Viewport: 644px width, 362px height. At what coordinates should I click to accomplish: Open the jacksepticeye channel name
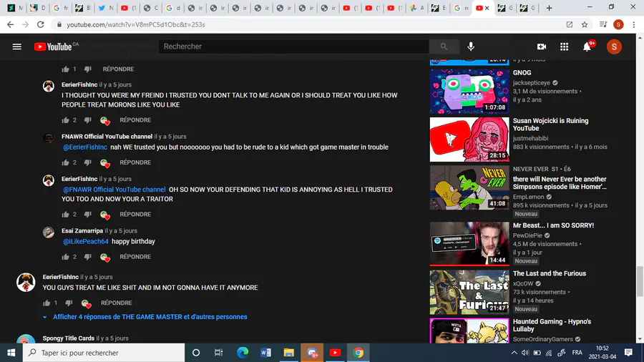[x=531, y=83]
